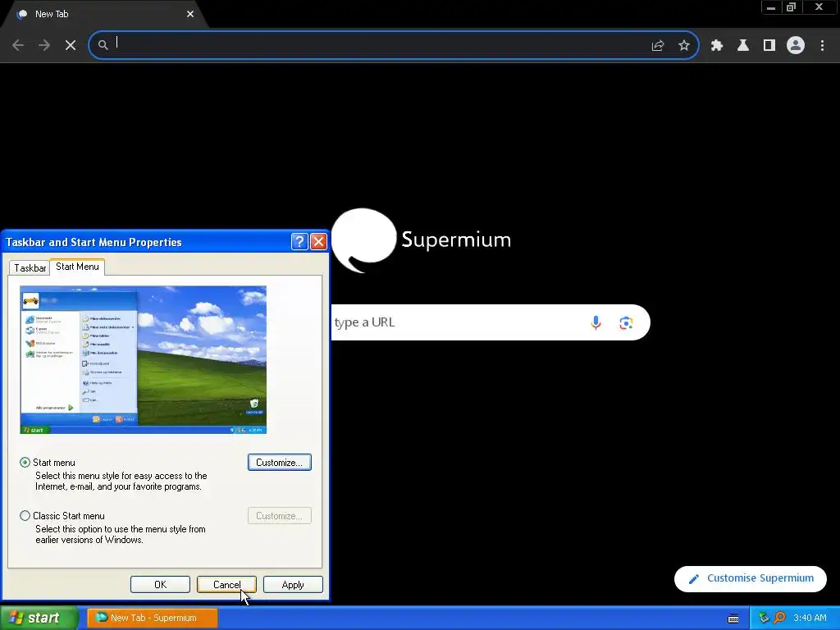Viewport: 840px width, 630px height.
Task: Click the magnifier tray icon
Action: pyautogui.click(x=779, y=618)
